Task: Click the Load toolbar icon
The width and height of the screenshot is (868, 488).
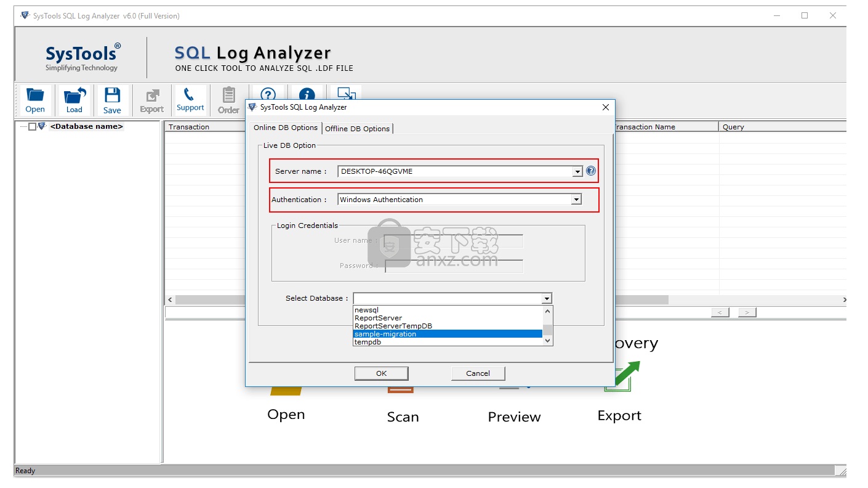Action: pos(74,100)
